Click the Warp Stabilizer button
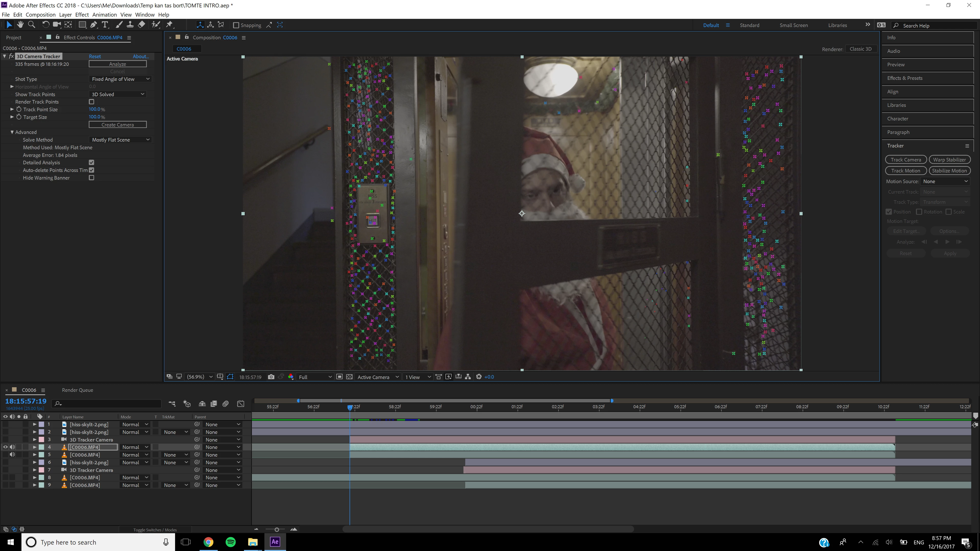 click(949, 160)
